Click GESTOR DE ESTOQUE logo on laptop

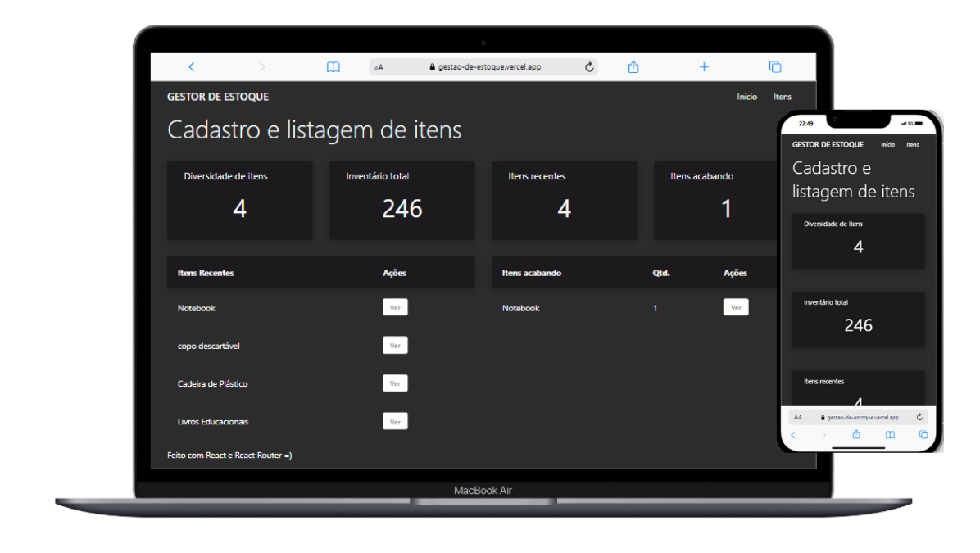[x=218, y=97]
